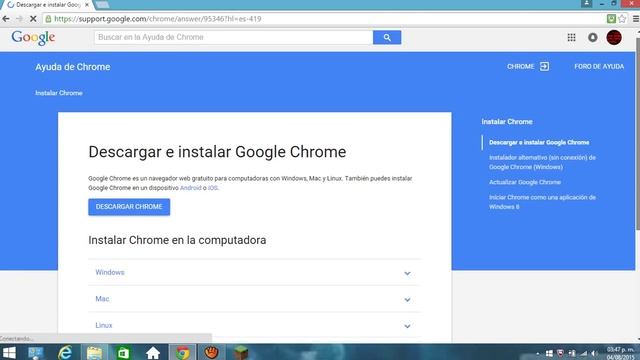Follow the Android link
Image resolution: width=640 pixels, height=360 pixels.
click(191, 188)
